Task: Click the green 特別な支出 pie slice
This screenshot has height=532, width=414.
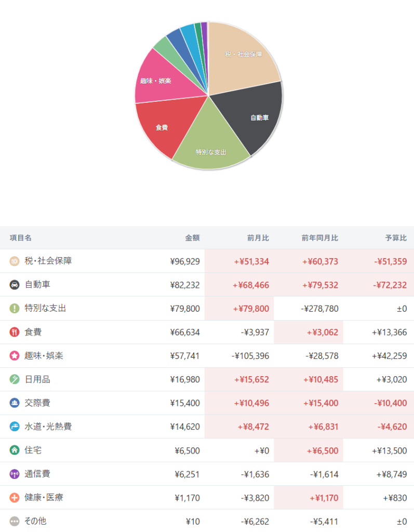Action: pos(211,146)
